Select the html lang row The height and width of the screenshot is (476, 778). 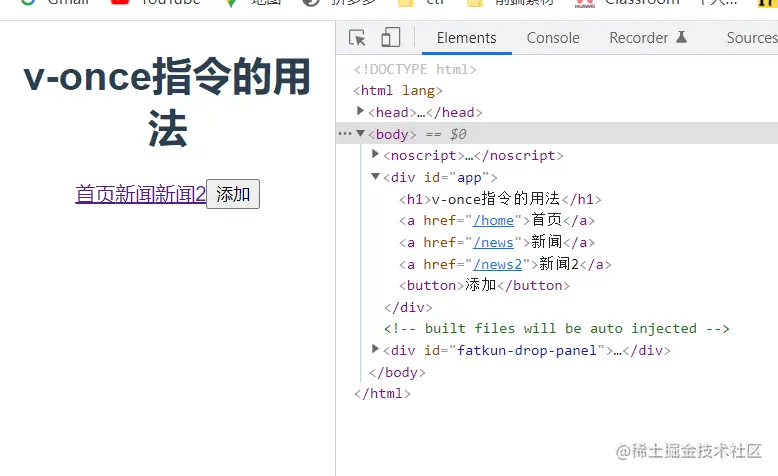[x=398, y=90]
